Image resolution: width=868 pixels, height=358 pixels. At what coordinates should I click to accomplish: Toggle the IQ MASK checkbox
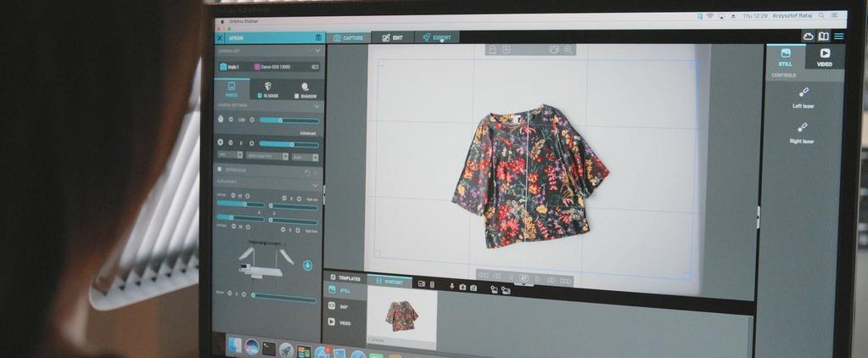260,96
